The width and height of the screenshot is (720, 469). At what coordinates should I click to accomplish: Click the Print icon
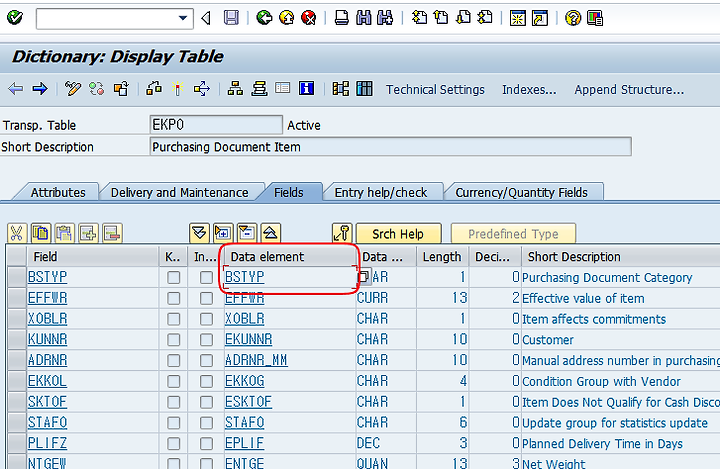[x=341, y=18]
